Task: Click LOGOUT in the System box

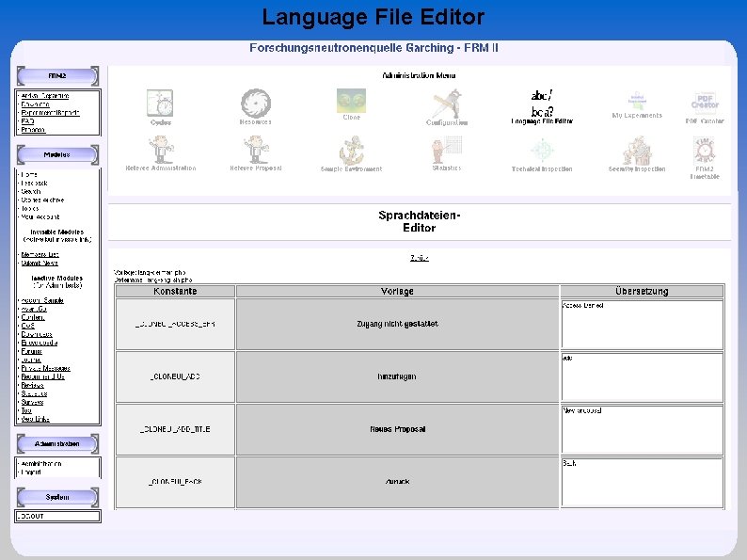Action: [30, 516]
